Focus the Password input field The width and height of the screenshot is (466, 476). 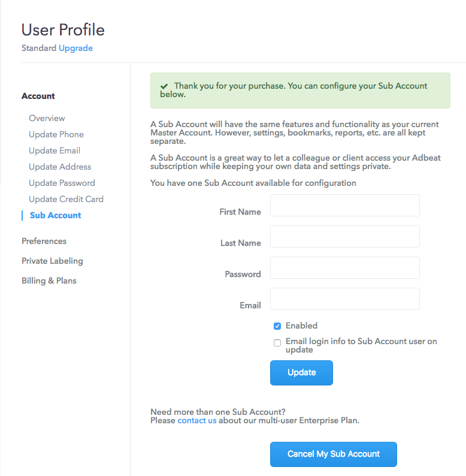tap(345, 268)
